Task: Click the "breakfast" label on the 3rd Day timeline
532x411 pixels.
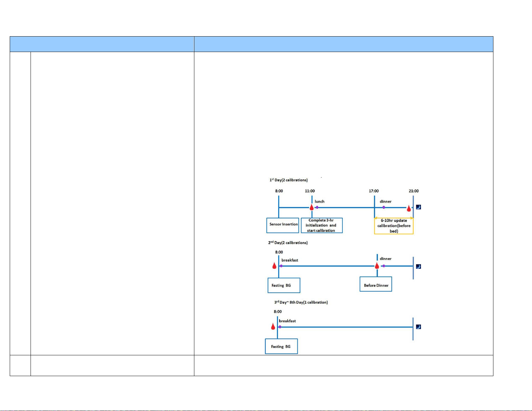Action: tap(287, 321)
